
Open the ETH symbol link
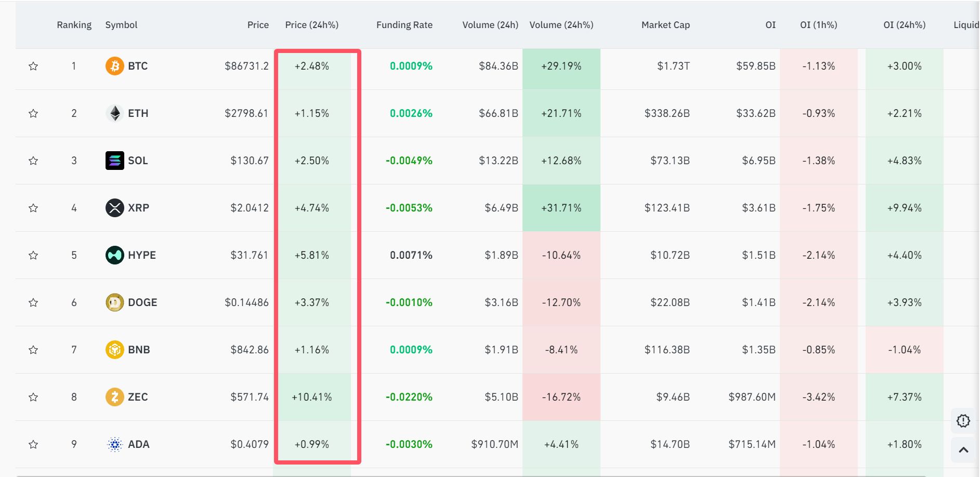coord(138,113)
